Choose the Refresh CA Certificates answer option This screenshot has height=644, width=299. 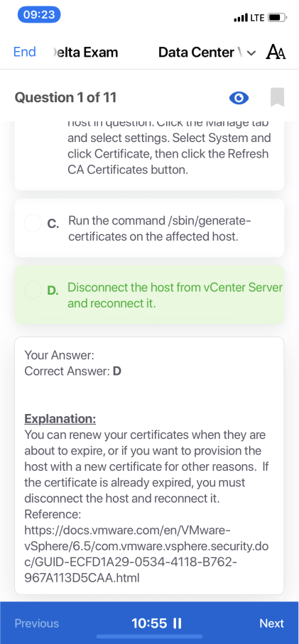click(x=149, y=155)
